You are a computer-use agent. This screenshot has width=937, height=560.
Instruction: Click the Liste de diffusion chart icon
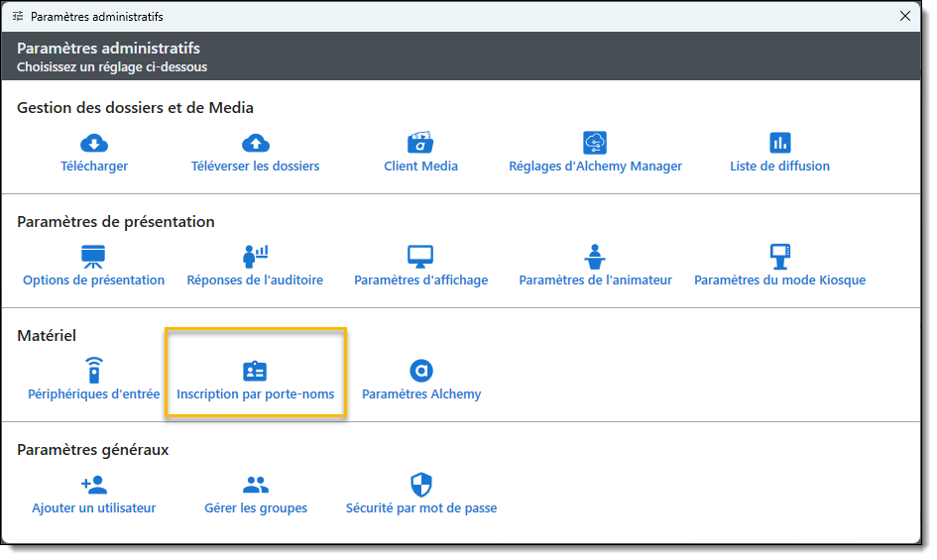click(779, 143)
